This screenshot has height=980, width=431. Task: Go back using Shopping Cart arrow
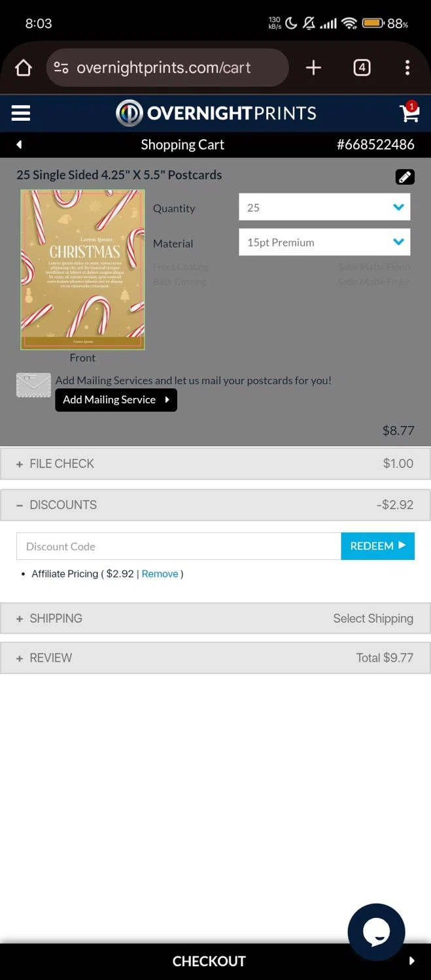(x=19, y=144)
